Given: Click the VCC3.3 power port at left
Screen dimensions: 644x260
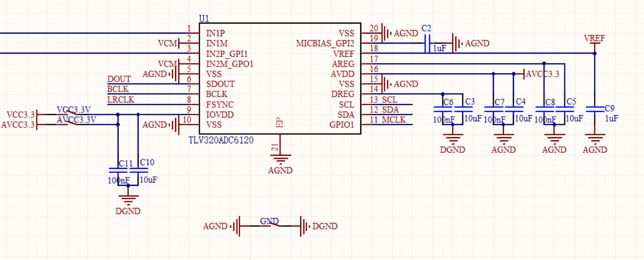Looking at the screenshot, I should 23,114.
